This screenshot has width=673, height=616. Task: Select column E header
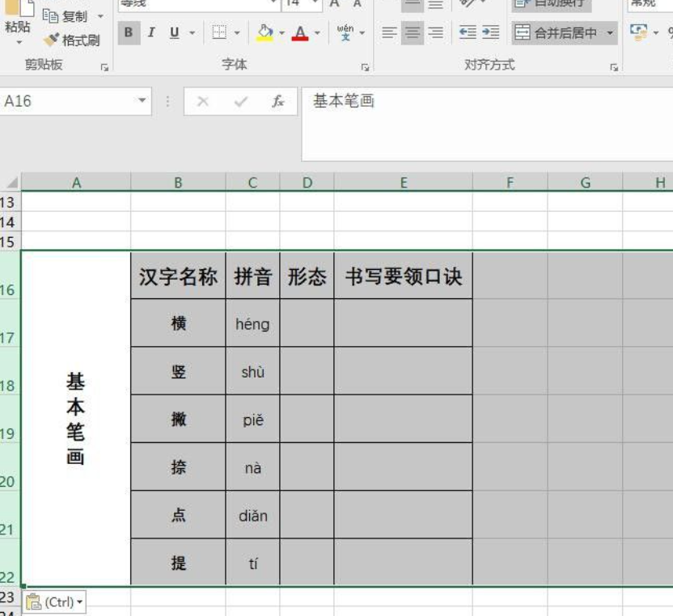(x=403, y=183)
